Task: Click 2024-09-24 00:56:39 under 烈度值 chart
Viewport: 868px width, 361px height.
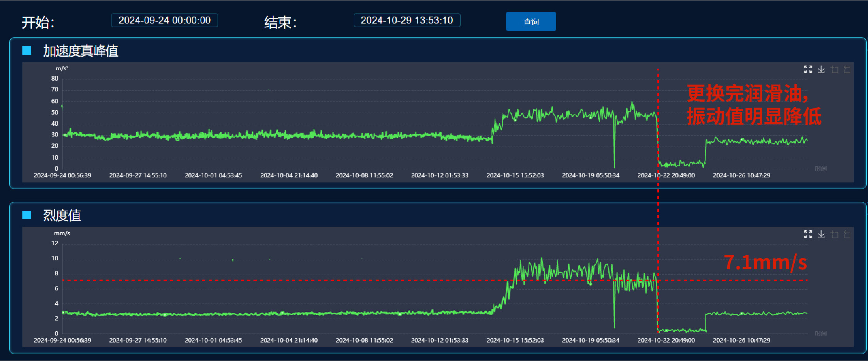Action: (x=62, y=340)
